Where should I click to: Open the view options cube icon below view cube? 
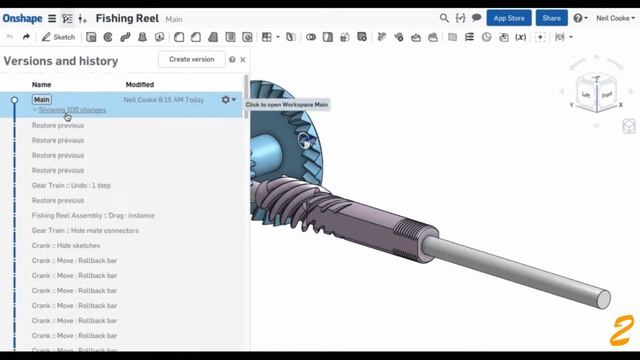(x=629, y=126)
